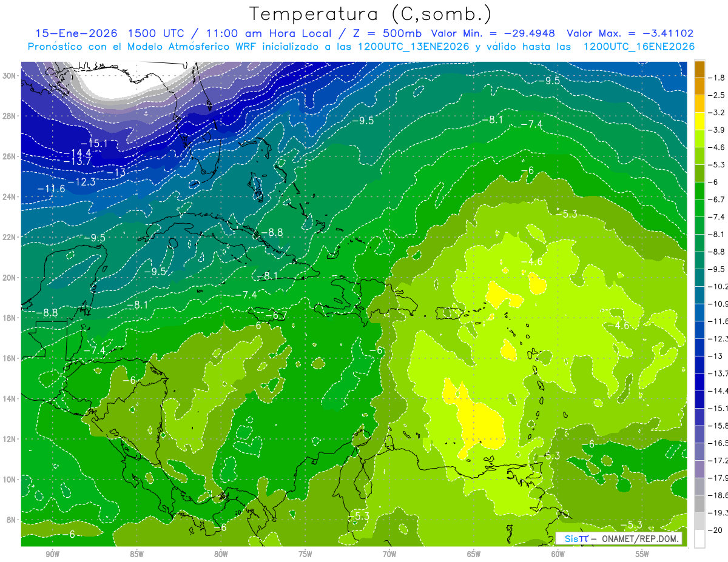Click the -18.6 label on the color scale
The height and width of the screenshot is (562, 728).
(x=718, y=495)
